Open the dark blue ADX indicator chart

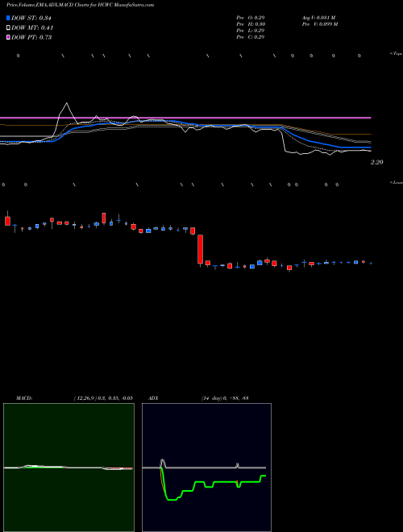[206, 468]
